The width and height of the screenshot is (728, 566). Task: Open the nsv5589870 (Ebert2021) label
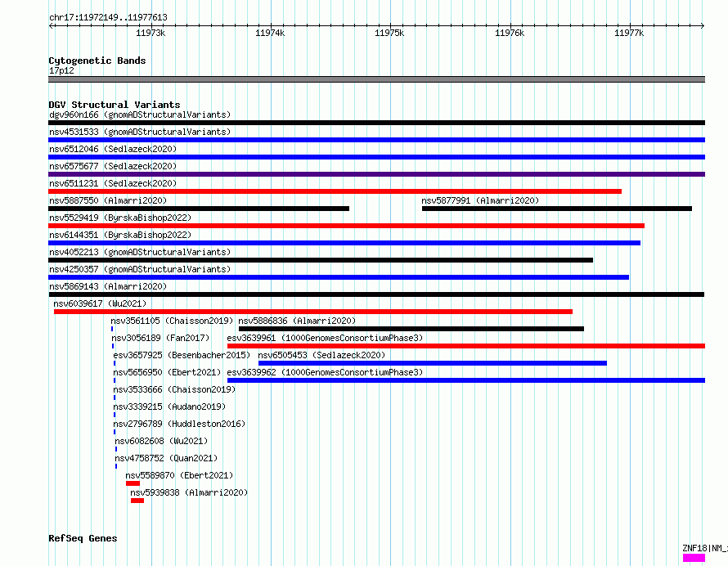click(179, 475)
